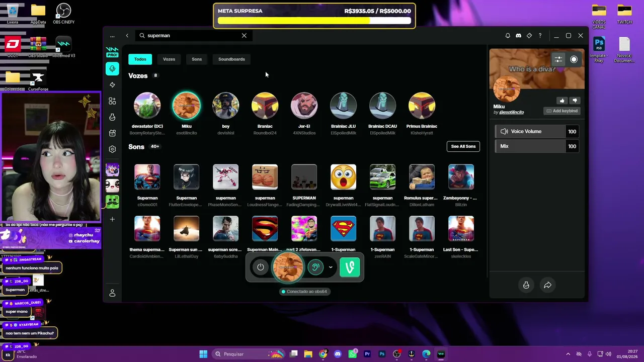Open the Voicemod three-dot menu
Viewport: 644px width, 362px height.
[112, 36]
